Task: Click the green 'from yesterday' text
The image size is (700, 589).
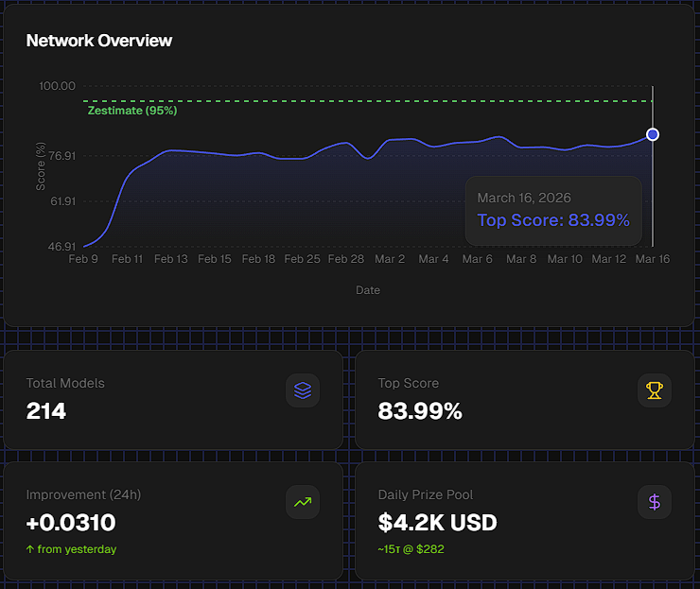Action: coord(77,549)
